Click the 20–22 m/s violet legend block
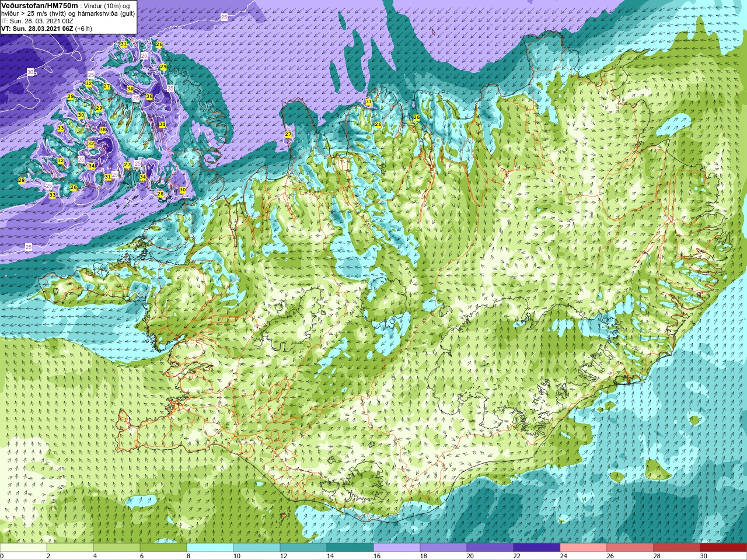This screenshot has height=560, width=747. (490, 548)
